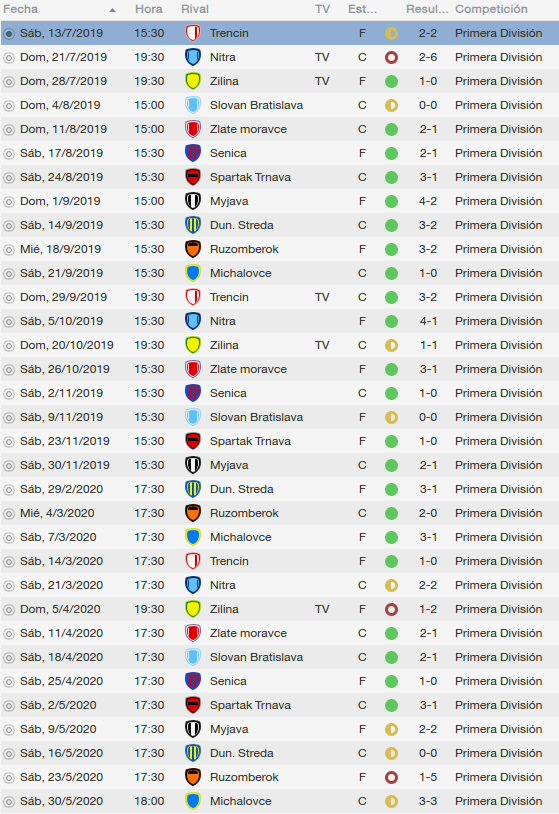This screenshot has width=559, height=814.
Task: Click red loss indicator for 2-6 result
Action: coord(391,57)
